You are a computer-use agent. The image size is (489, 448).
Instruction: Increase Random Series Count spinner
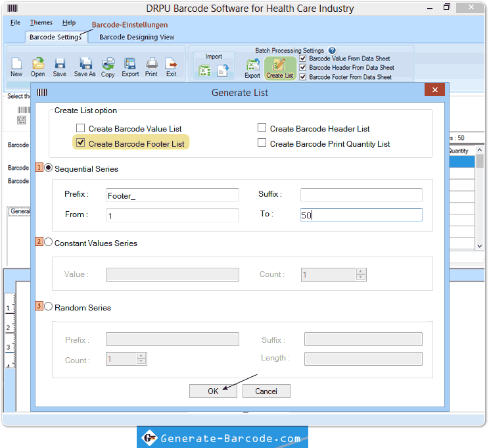tap(141, 356)
